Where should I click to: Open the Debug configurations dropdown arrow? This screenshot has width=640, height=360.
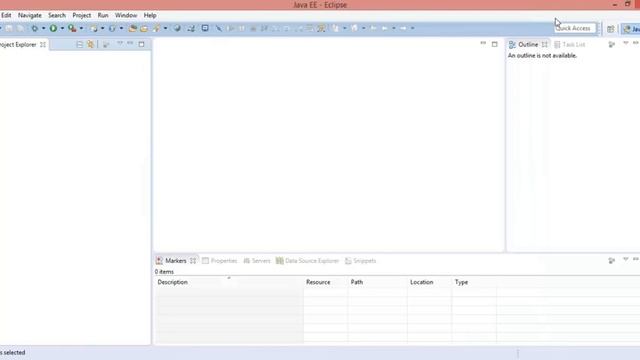pyautogui.click(x=43, y=28)
